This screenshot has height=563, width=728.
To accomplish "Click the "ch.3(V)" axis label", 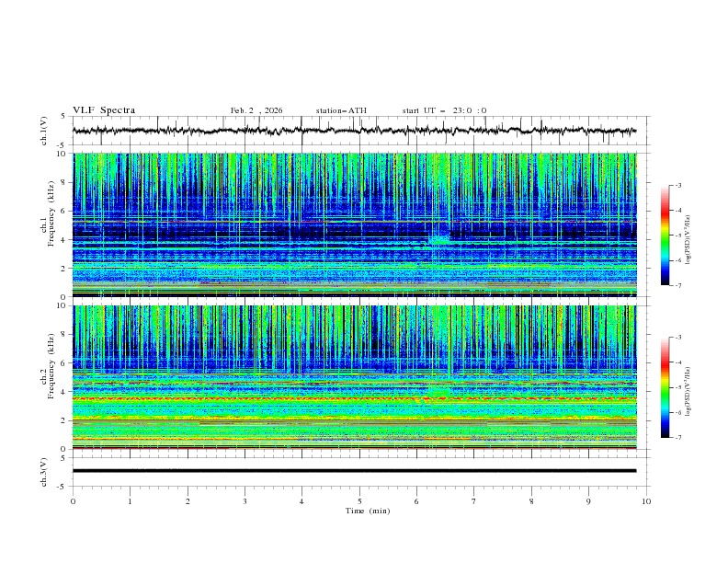I will coord(44,472).
